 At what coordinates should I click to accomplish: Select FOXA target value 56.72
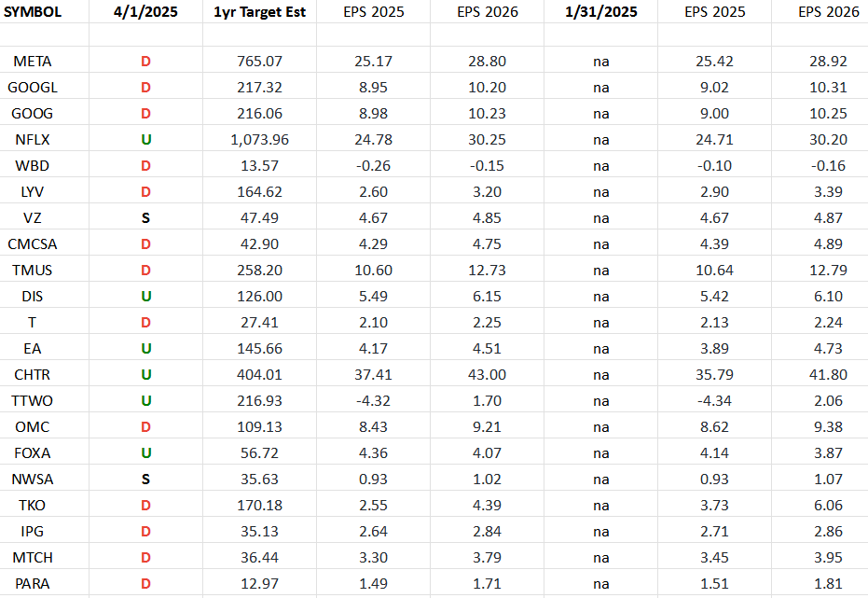[x=259, y=452]
